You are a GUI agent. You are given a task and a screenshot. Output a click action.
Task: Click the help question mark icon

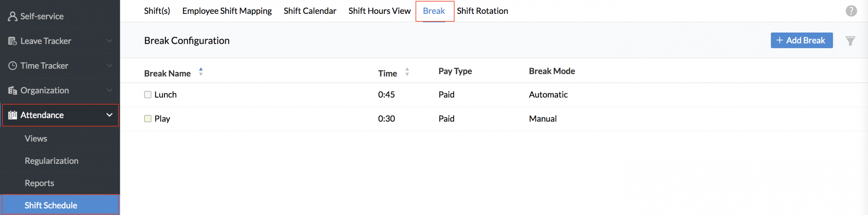851,11
